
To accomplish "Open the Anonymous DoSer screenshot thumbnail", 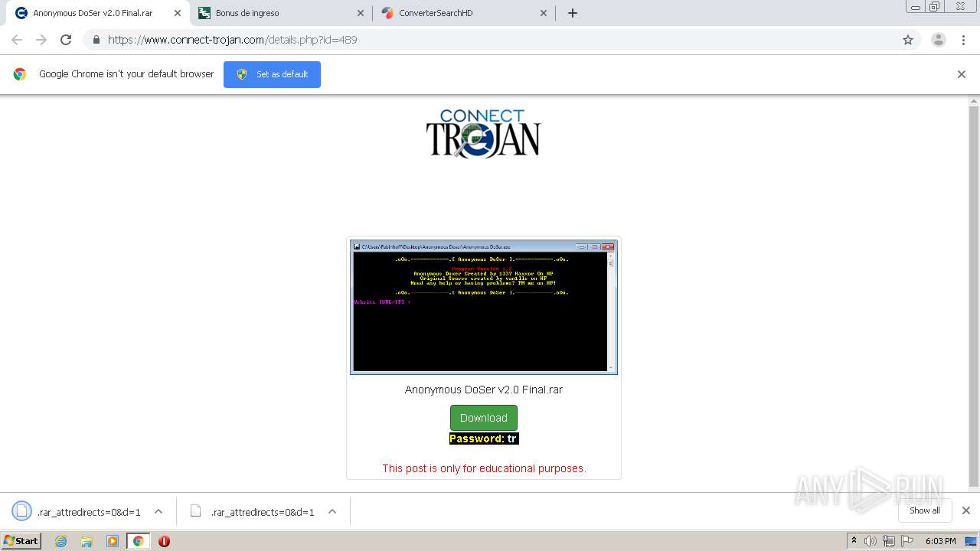I will click(484, 308).
